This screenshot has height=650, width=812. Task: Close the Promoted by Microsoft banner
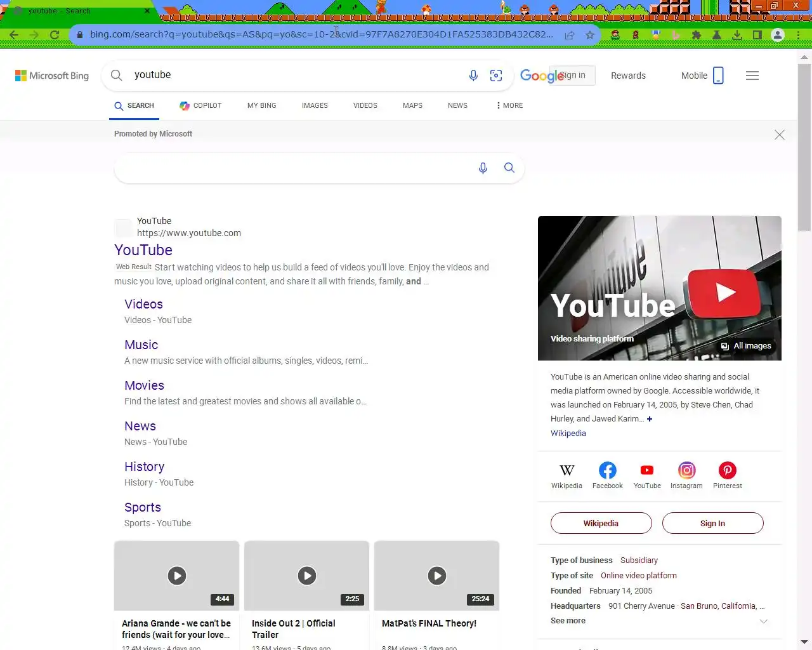[780, 135]
